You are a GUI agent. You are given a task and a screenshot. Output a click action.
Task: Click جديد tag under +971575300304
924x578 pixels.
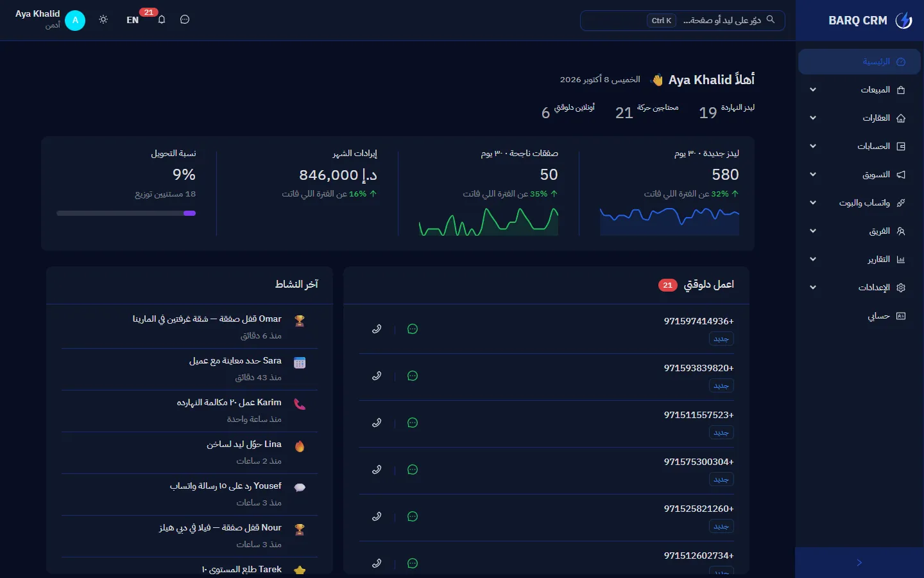pyautogui.click(x=721, y=479)
